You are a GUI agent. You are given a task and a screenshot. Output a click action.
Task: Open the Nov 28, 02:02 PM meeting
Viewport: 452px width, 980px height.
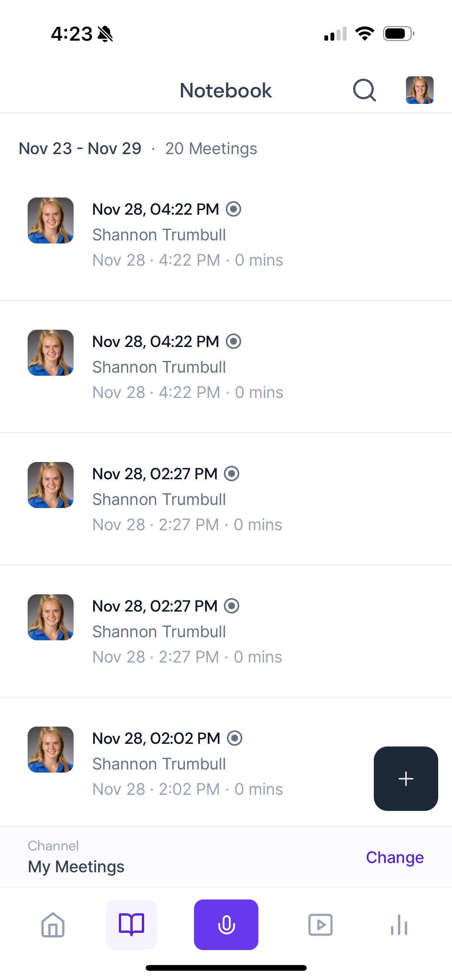(156, 738)
